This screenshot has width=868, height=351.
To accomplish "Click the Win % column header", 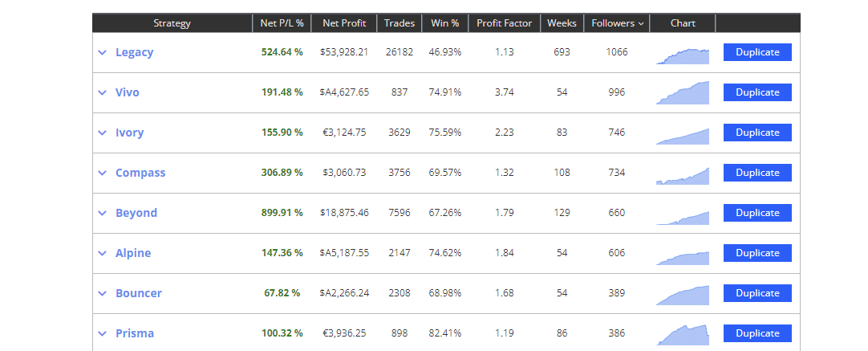I will pos(445,23).
